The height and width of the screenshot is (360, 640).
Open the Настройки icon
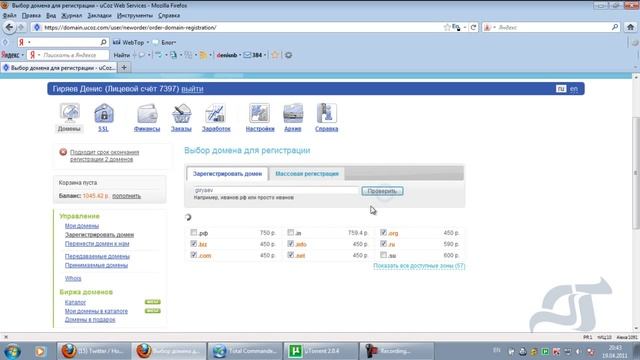(260, 113)
